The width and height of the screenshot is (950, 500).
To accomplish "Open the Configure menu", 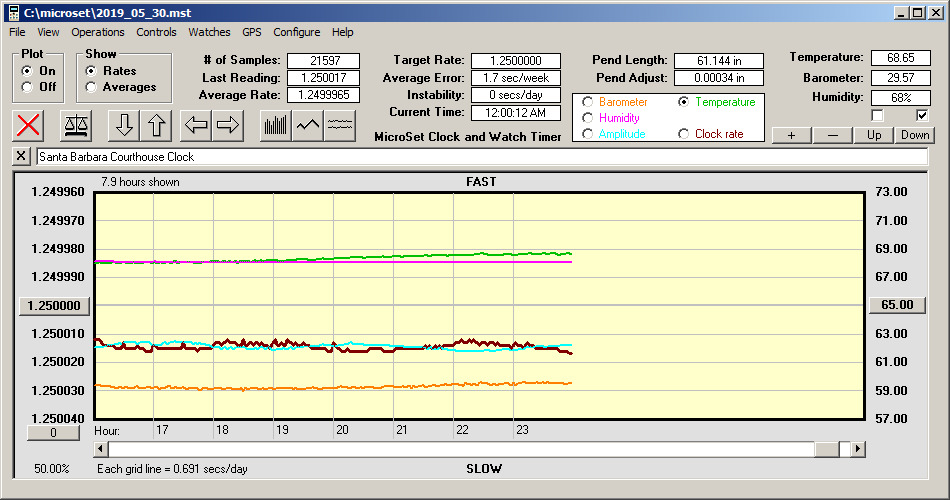I will [296, 32].
